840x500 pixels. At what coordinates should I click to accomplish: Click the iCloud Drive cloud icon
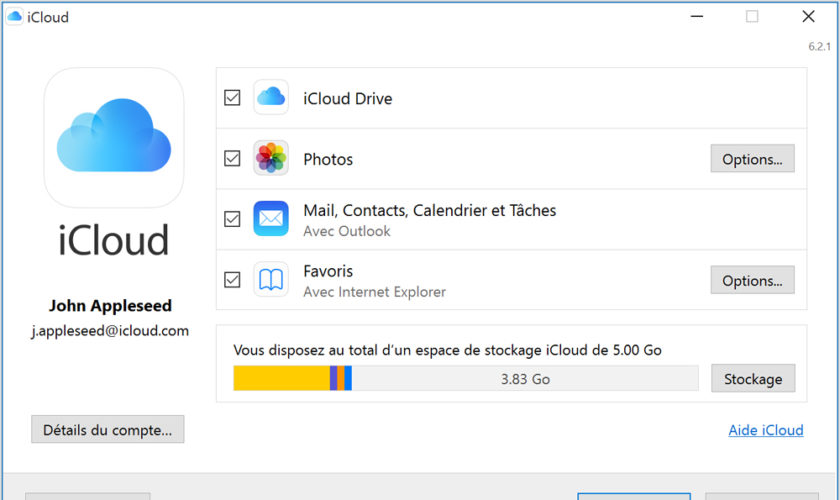click(x=271, y=98)
